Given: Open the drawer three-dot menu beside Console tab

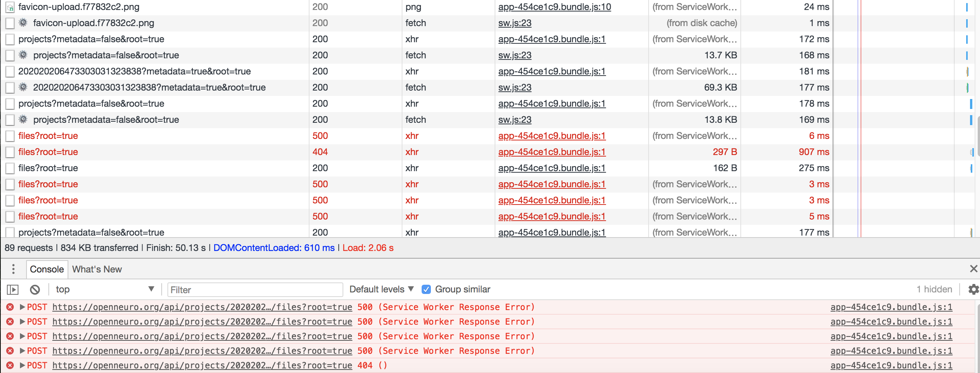Looking at the screenshot, I should pyautogui.click(x=13, y=269).
